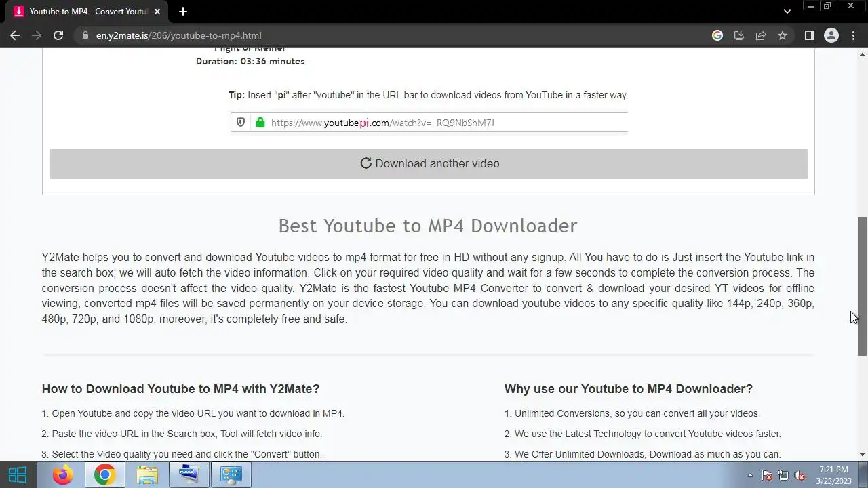This screenshot has height=488, width=868.
Task: Click Download another video button
Action: pos(429,164)
